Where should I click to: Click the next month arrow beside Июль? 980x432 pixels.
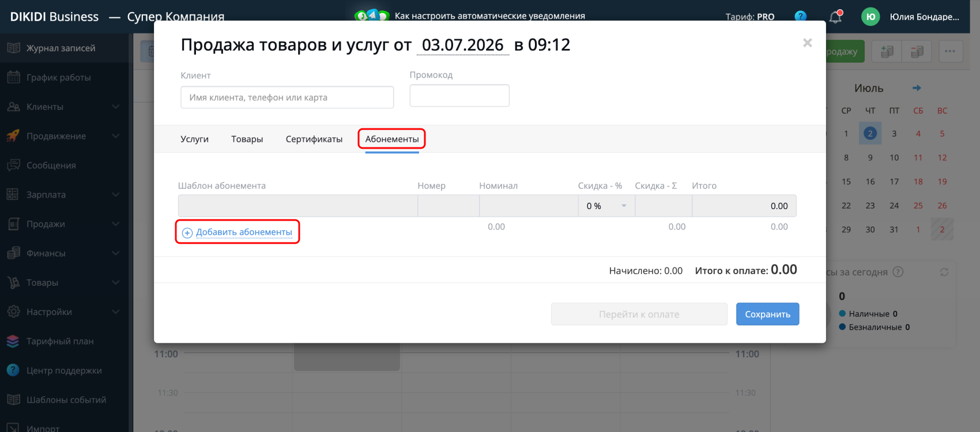tap(917, 88)
